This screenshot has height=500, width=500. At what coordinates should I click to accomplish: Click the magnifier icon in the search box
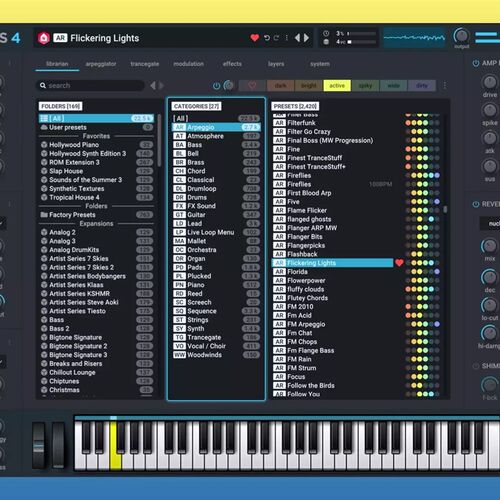pyautogui.click(x=43, y=86)
